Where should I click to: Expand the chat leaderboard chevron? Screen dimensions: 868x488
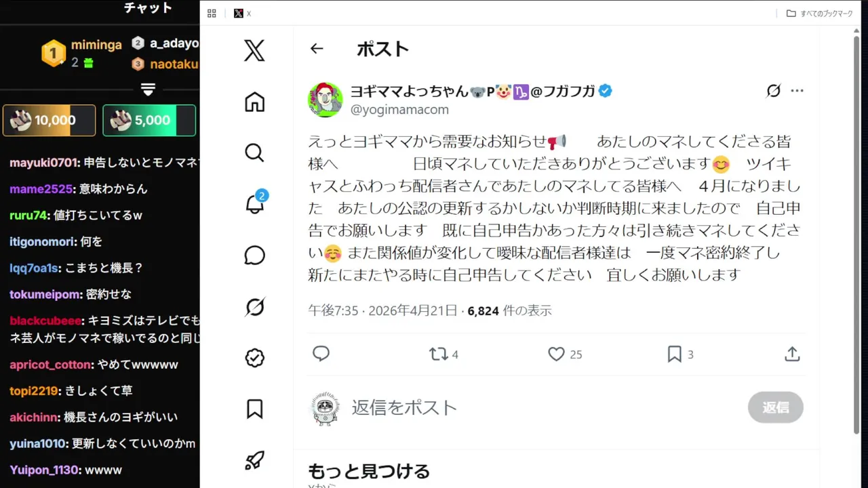148,89
